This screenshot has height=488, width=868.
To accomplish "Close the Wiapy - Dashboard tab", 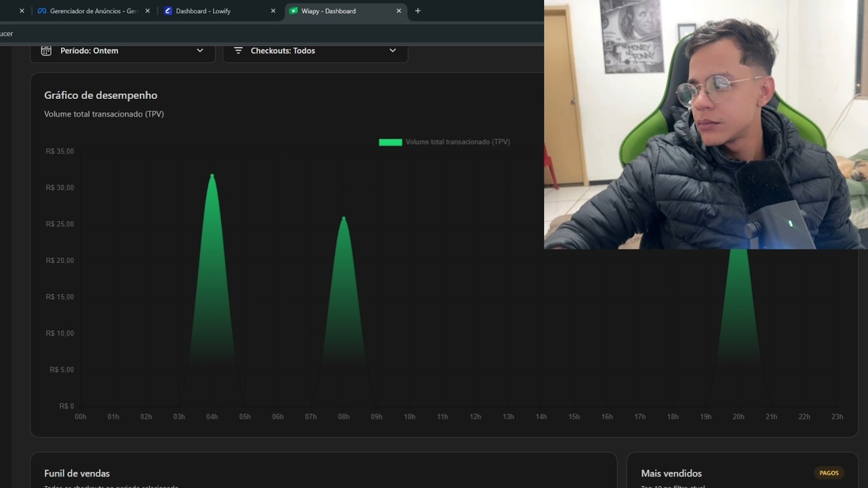I will tap(399, 11).
